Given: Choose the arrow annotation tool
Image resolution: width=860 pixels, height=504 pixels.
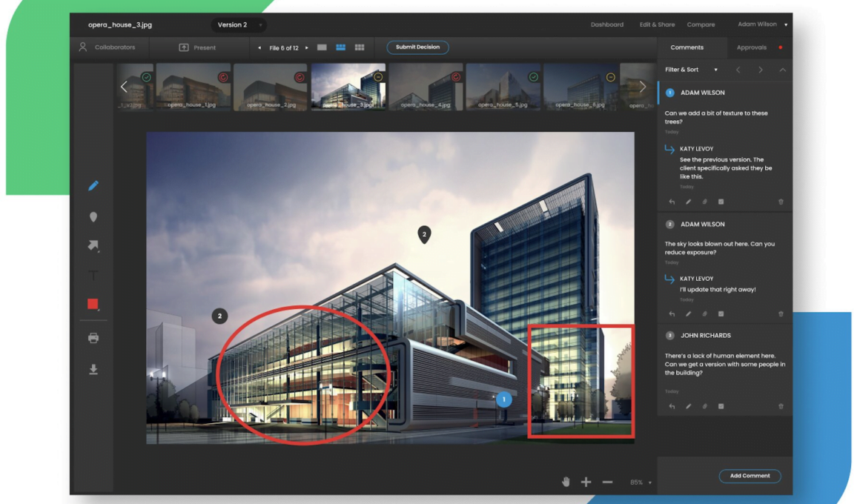Looking at the screenshot, I should (93, 245).
